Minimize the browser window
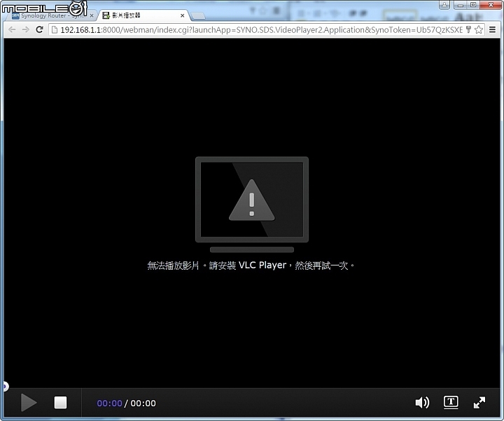 coord(461,5)
